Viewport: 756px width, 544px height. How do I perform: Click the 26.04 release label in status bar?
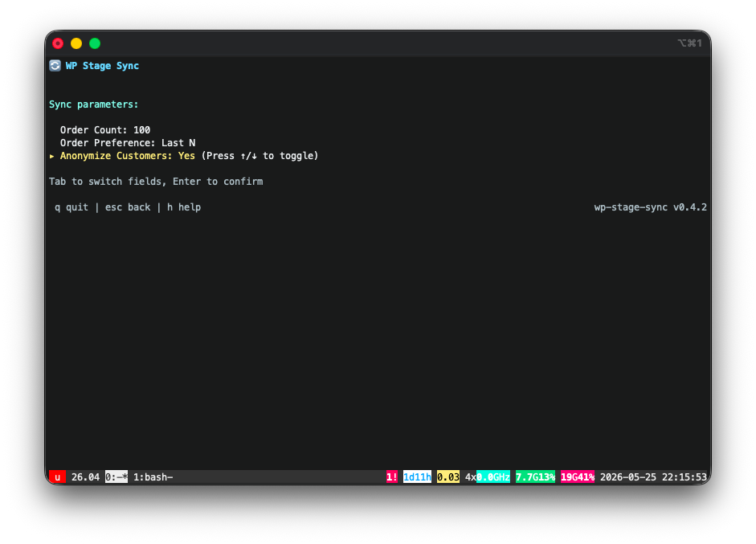85,477
